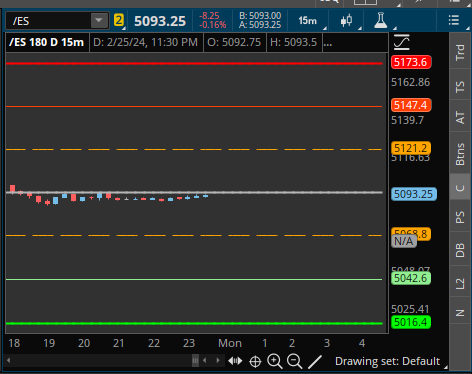
Task: Click the gray N/A label
Action: coord(404,241)
